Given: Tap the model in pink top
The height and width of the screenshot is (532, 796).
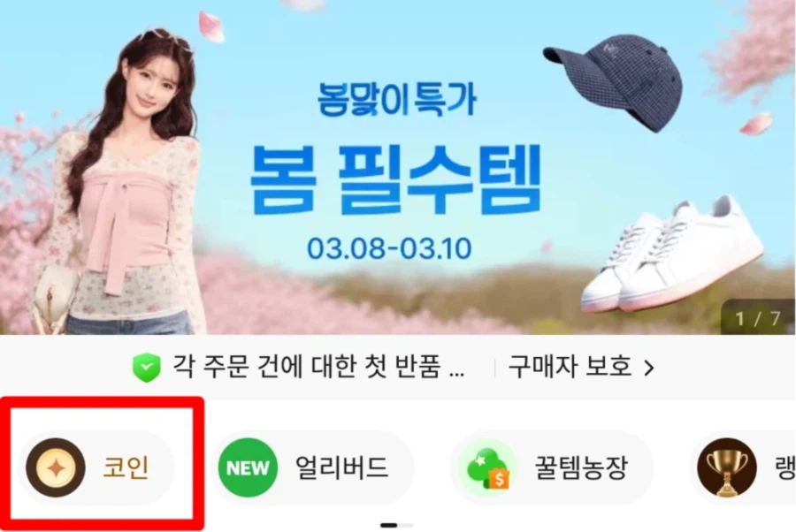Looking at the screenshot, I should (122, 183).
